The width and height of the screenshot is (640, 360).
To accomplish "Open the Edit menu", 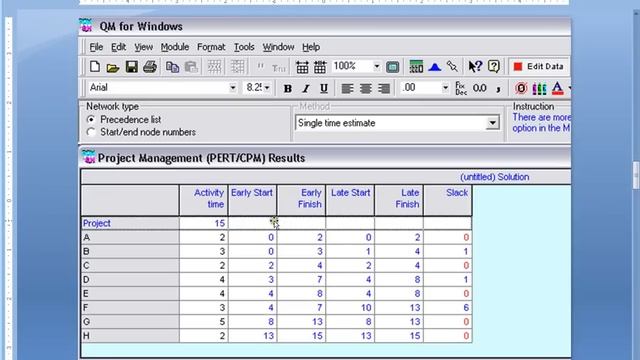I will 118,47.
